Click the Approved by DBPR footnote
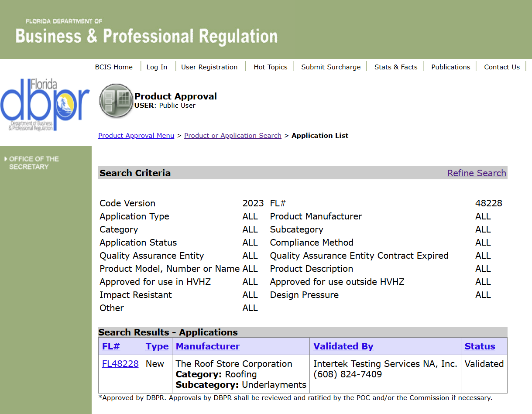 [295, 398]
